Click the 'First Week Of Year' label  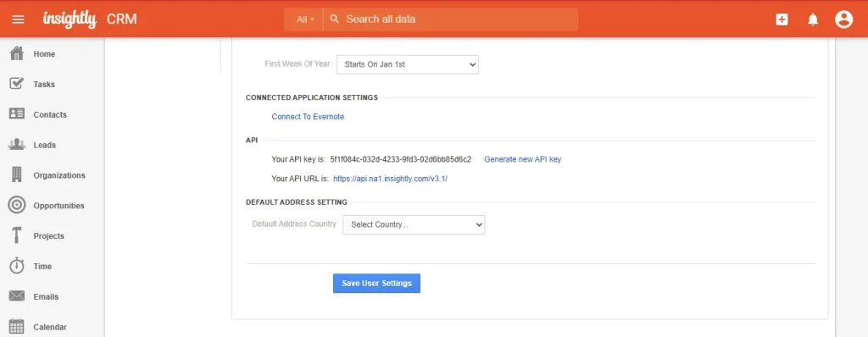pos(298,64)
